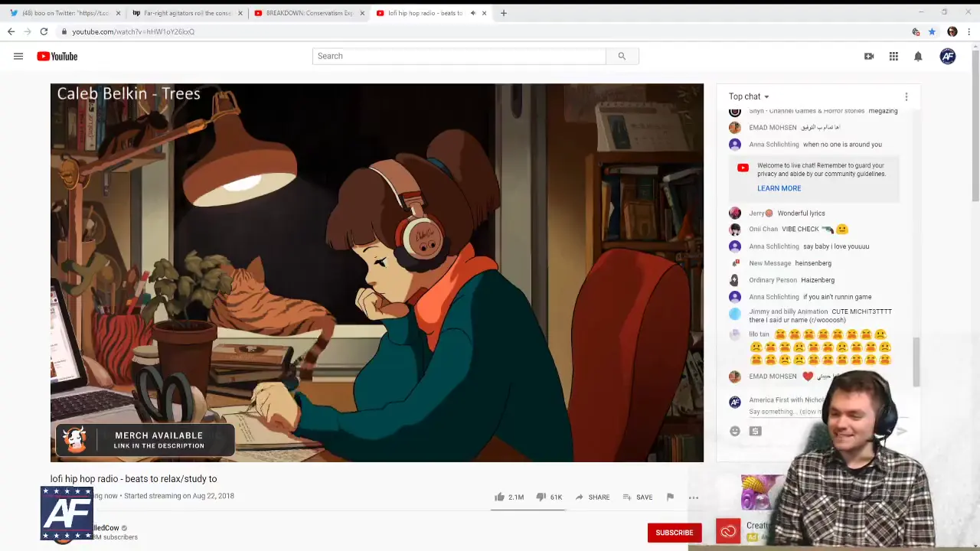Like the video with thumbs up
Image resolution: width=980 pixels, height=551 pixels.
(500, 497)
